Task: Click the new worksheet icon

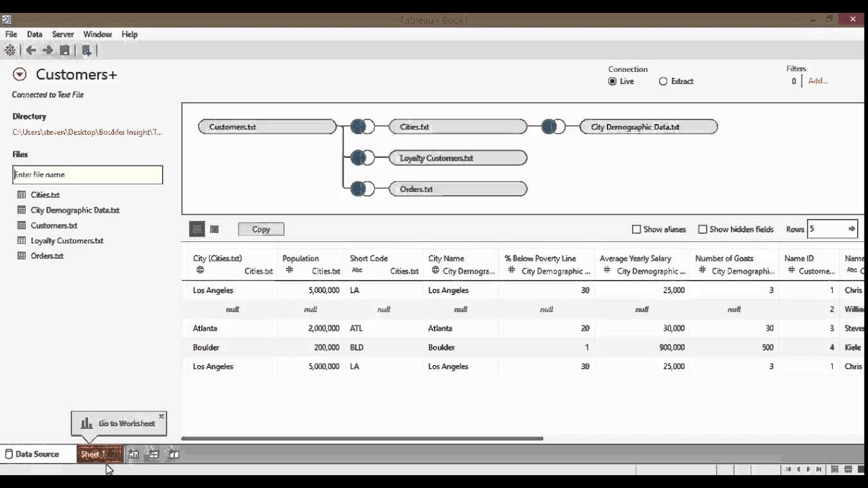Action: click(134, 454)
